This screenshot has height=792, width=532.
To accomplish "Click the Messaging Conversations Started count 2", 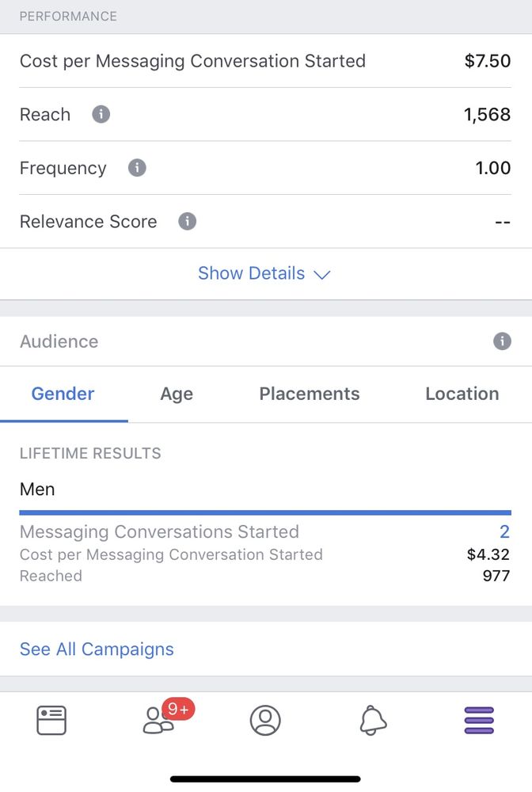I will click(505, 532).
